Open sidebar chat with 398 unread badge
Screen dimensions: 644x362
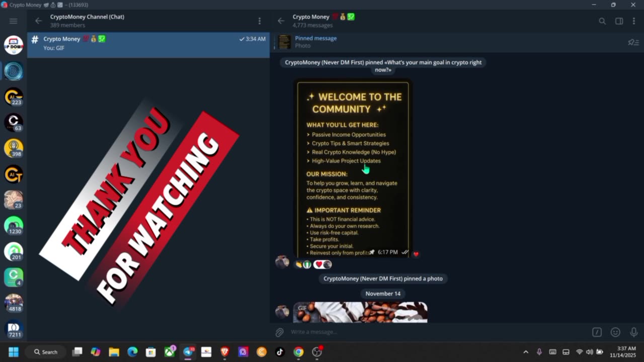(14, 148)
